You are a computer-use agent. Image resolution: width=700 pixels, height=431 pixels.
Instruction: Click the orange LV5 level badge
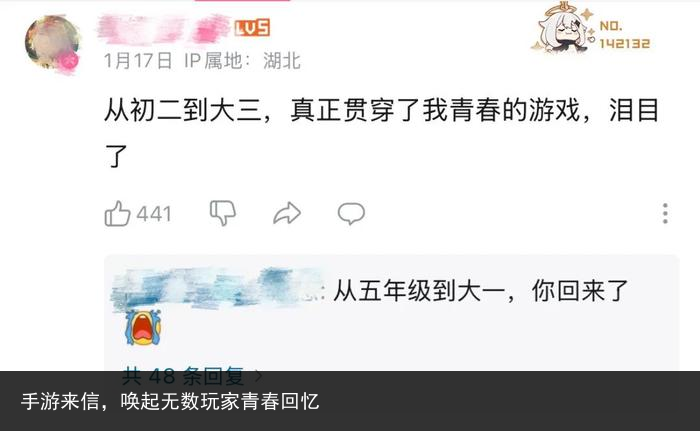(x=252, y=28)
